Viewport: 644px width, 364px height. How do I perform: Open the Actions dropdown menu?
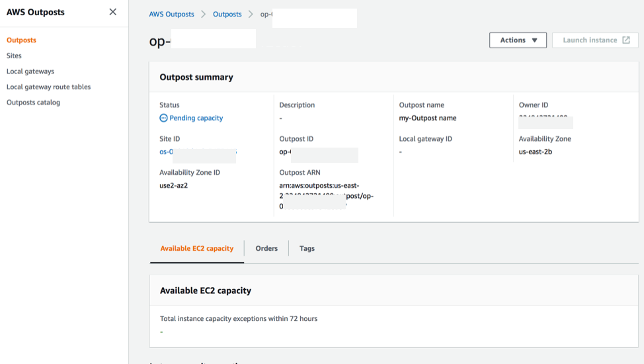[518, 40]
